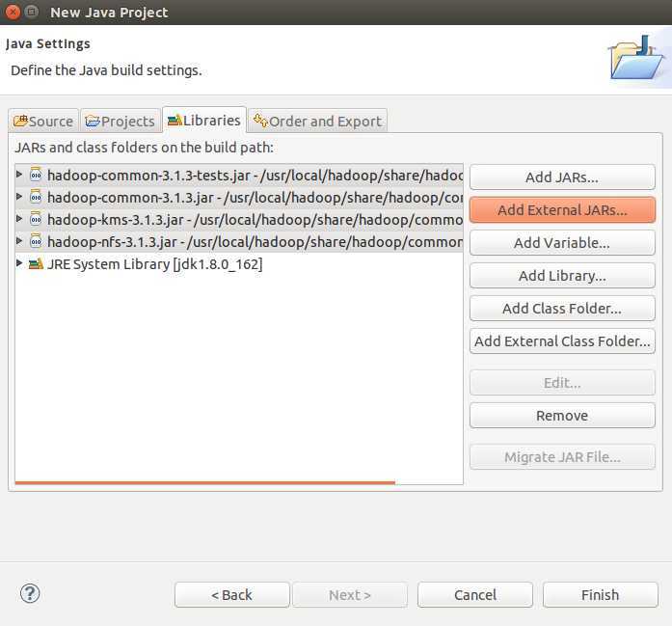This screenshot has height=626, width=672.
Task: Cancel the New Java Project wizard
Action: tap(475, 595)
